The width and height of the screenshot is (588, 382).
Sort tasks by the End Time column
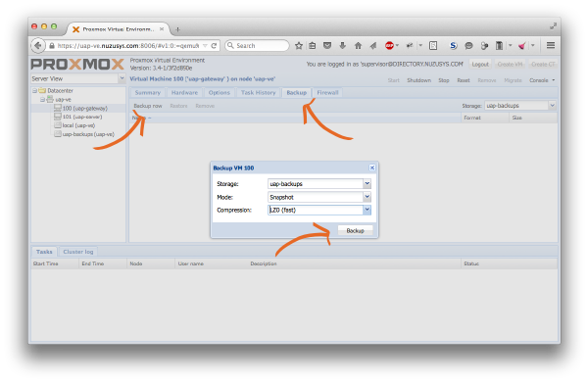pyautogui.click(x=103, y=263)
